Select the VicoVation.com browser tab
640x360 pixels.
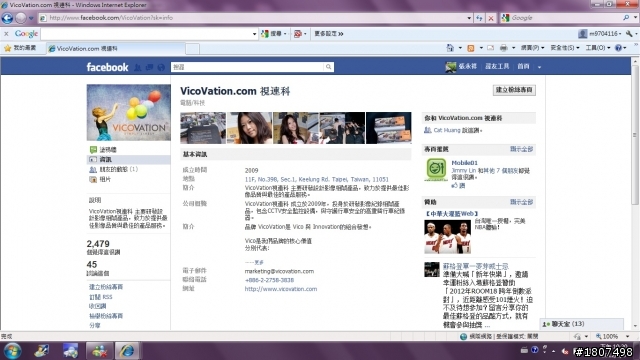pyautogui.click(x=116, y=49)
